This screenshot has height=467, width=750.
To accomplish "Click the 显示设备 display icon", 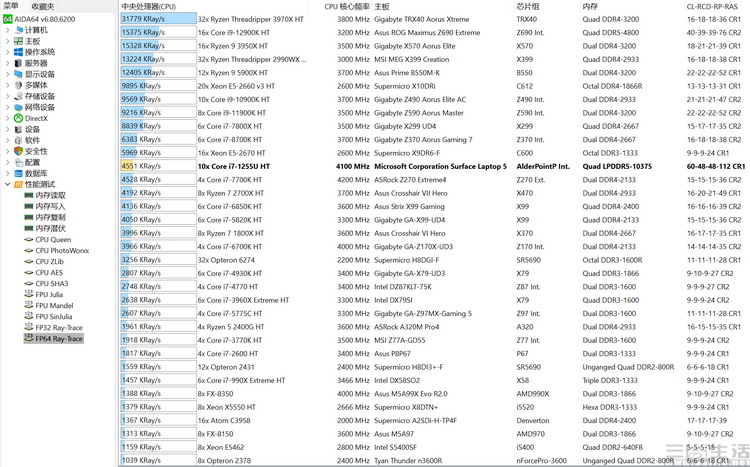I will pyautogui.click(x=19, y=74).
